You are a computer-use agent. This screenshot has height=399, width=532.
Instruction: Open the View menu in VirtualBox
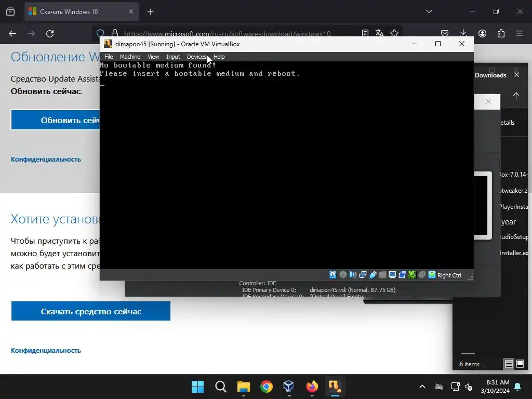[x=153, y=57]
